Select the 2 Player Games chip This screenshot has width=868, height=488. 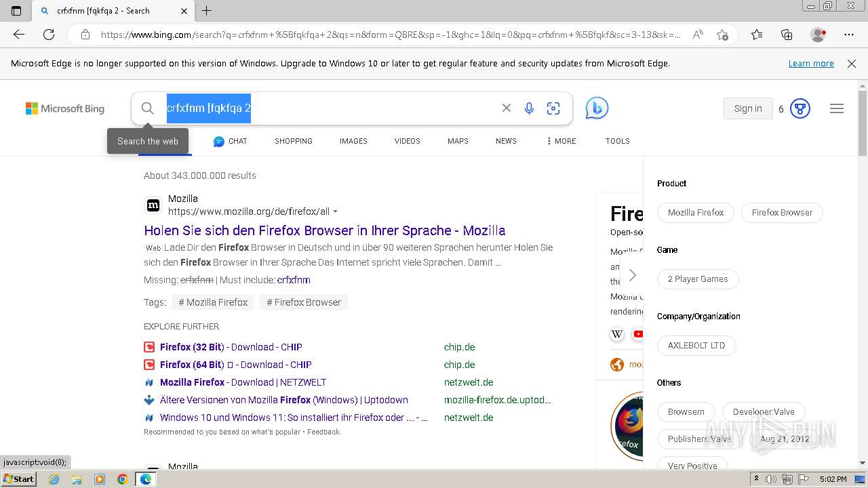point(698,279)
